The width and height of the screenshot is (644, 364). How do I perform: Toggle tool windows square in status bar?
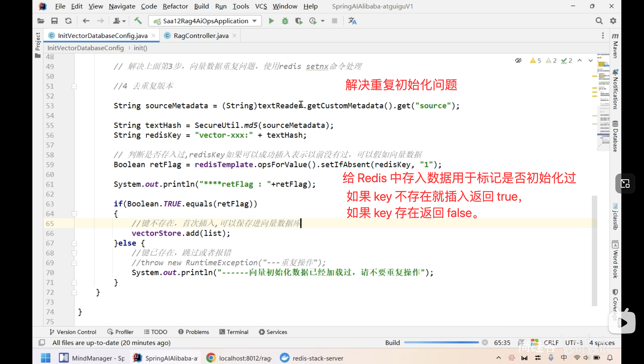[42, 343]
